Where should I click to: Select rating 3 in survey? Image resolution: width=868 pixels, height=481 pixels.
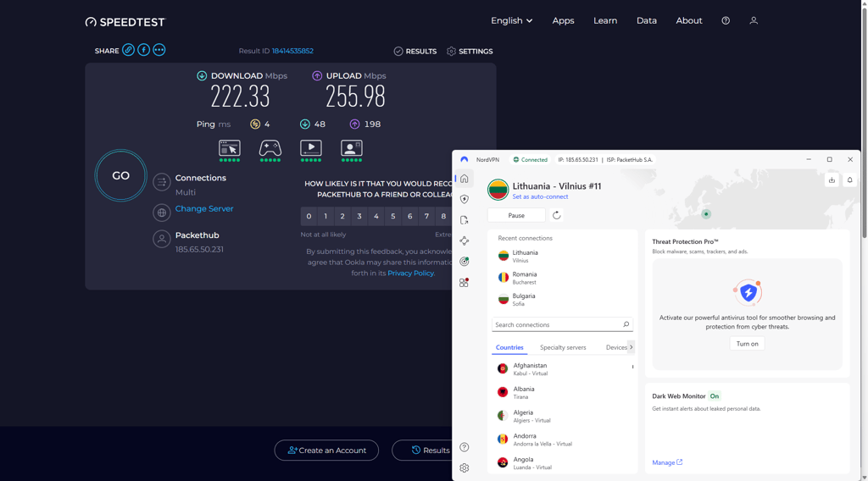(359, 216)
